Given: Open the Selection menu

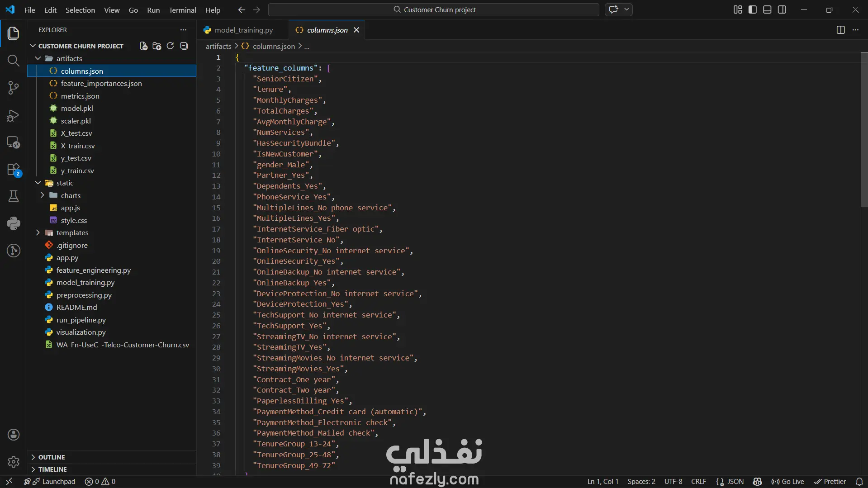Looking at the screenshot, I should pos(80,10).
